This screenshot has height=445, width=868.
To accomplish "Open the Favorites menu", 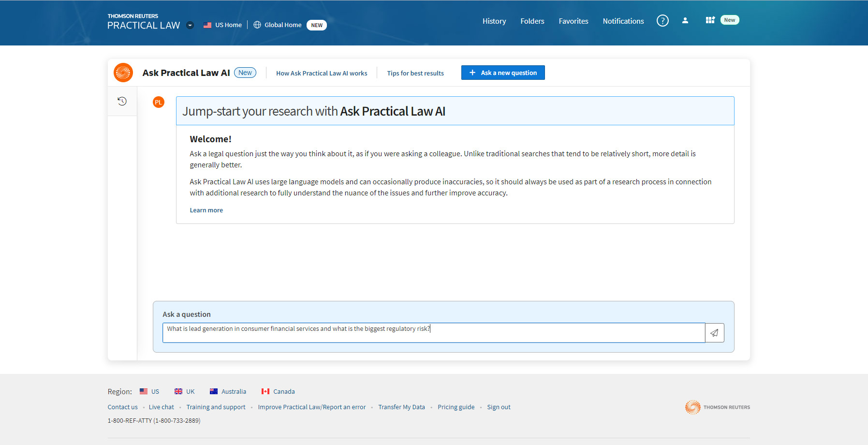I will tap(574, 21).
